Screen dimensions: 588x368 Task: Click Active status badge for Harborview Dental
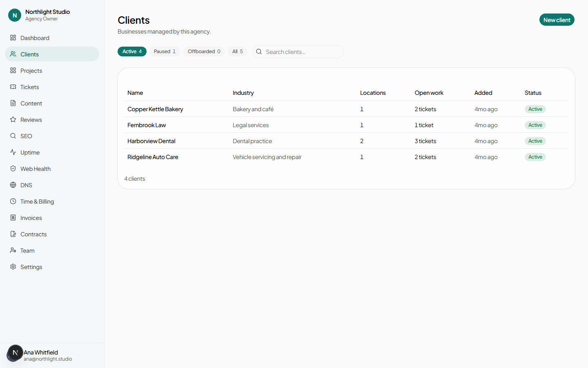(535, 141)
